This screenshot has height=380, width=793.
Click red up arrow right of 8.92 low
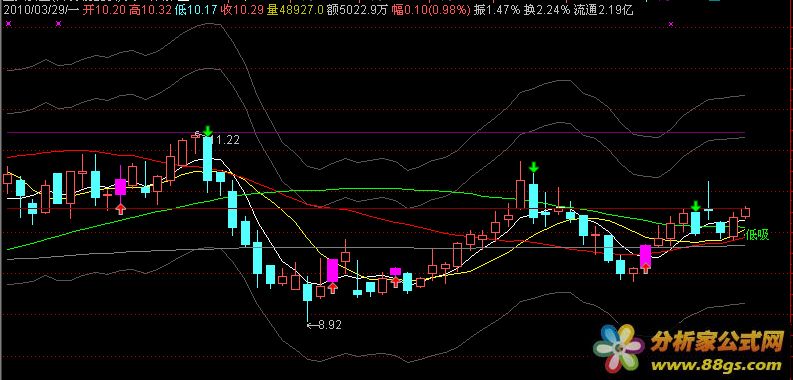pyautogui.click(x=332, y=287)
